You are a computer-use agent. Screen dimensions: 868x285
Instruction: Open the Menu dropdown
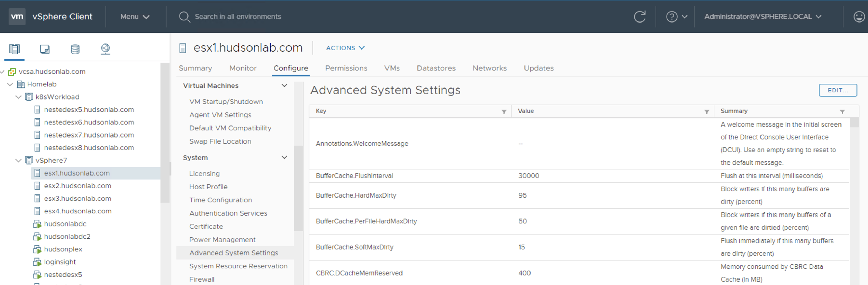coord(135,17)
